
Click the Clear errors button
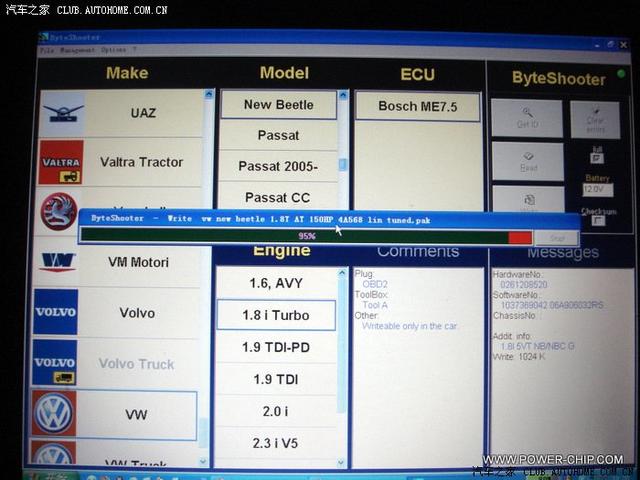595,120
